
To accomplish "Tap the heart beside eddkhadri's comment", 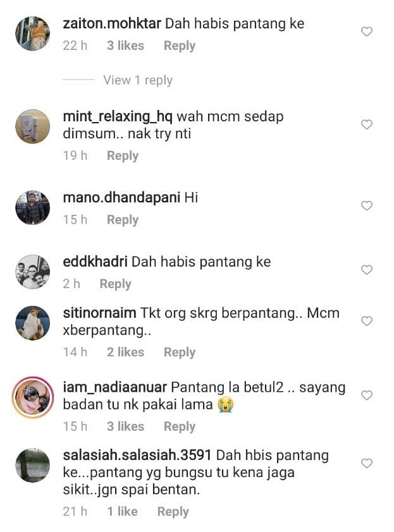I will [x=366, y=270].
